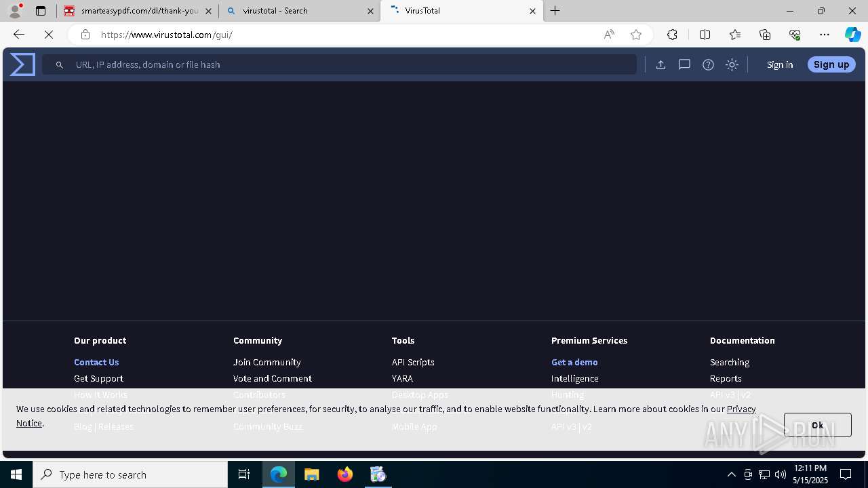
Task: Open Read aloud icon in address bar
Action: (609, 35)
